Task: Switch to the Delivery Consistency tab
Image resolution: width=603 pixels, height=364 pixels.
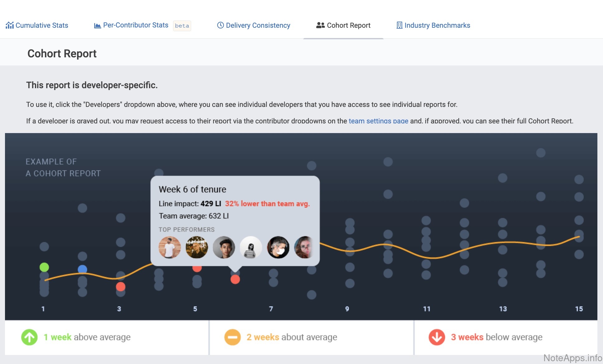Action: click(x=258, y=25)
